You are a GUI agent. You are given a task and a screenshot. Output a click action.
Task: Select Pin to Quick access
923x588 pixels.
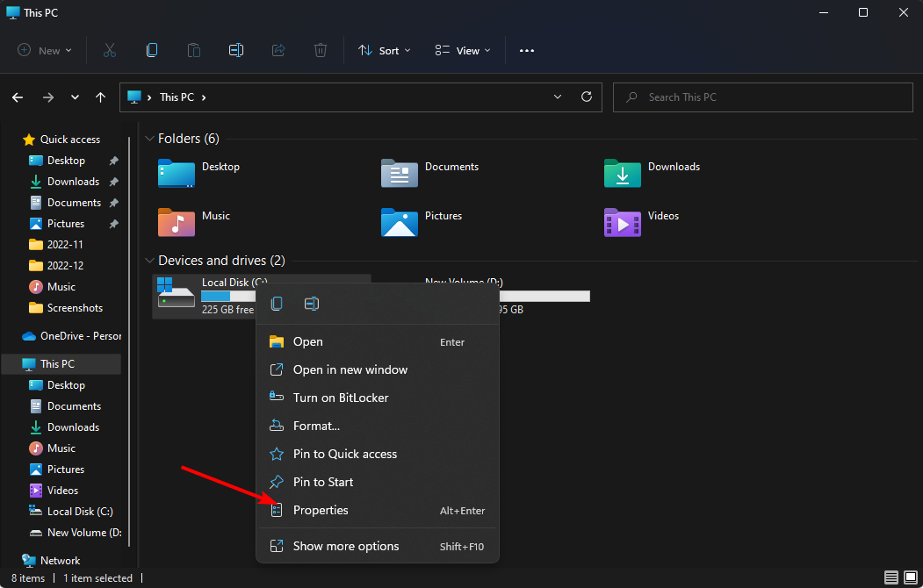(378, 454)
